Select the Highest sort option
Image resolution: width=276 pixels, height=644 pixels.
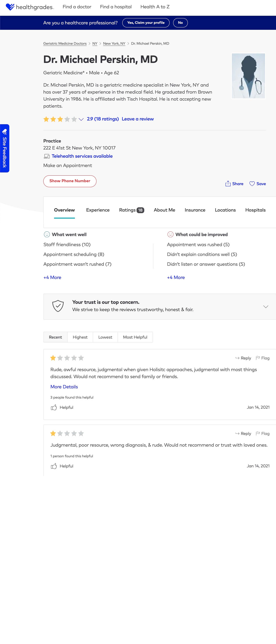click(80, 337)
